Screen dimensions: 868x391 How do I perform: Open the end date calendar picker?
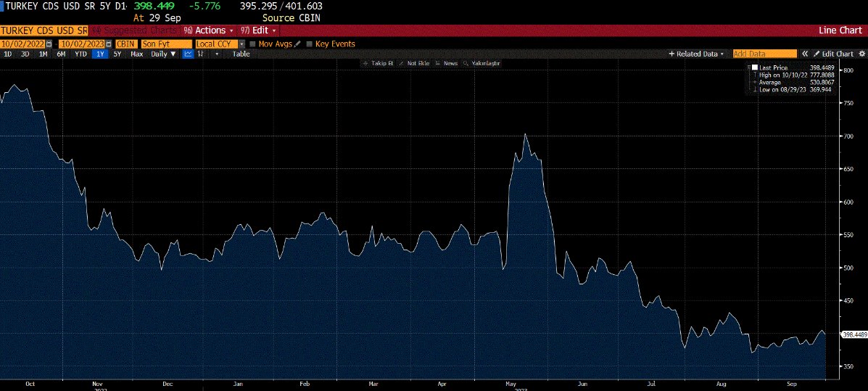[109, 44]
